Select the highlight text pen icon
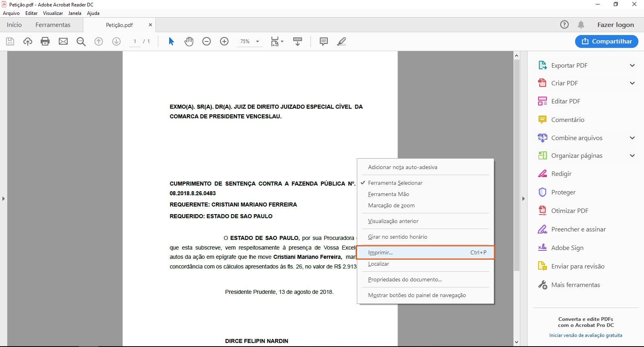This screenshot has height=347, width=644. [342, 41]
